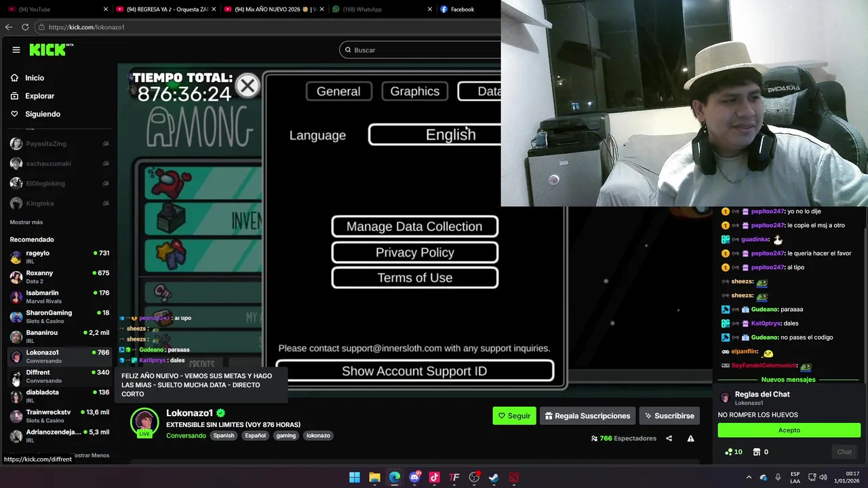Open the channel points icon showing 10
The width and height of the screenshot is (868, 488).
[x=734, y=452]
